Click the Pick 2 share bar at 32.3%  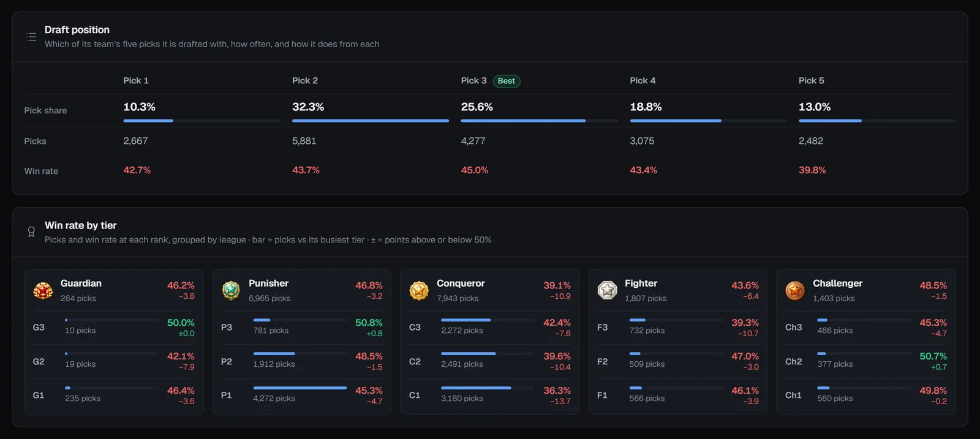click(371, 121)
